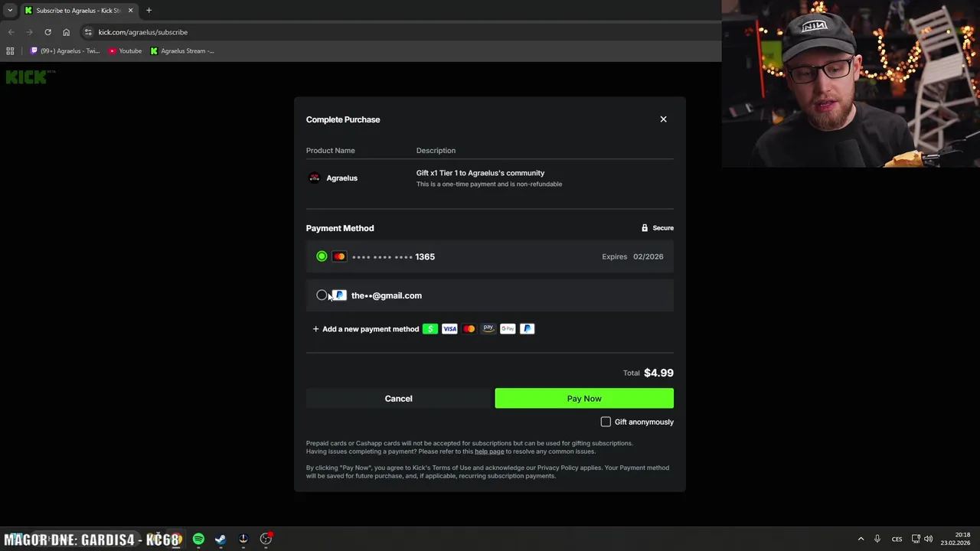This screenshot has width=980, height=551.
Task: Open the clock showing 20:18
Action: [955, 539]
